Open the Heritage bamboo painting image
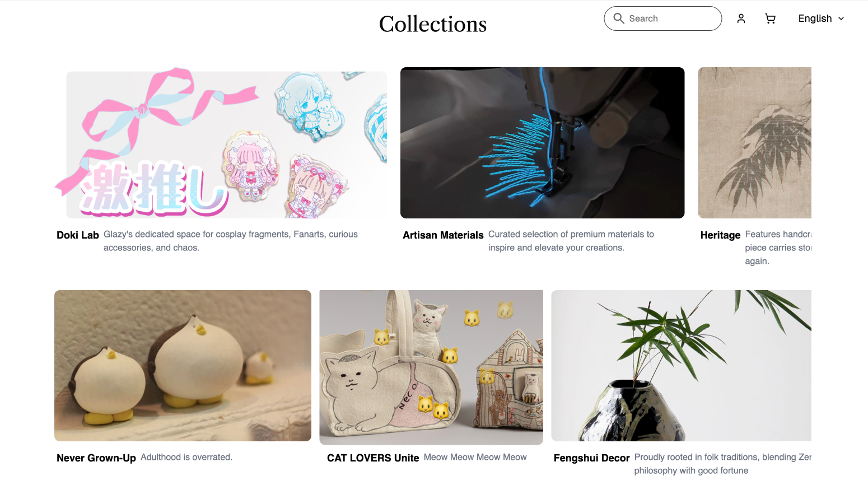The image size is (868, 485). click(x=754, y=143)
